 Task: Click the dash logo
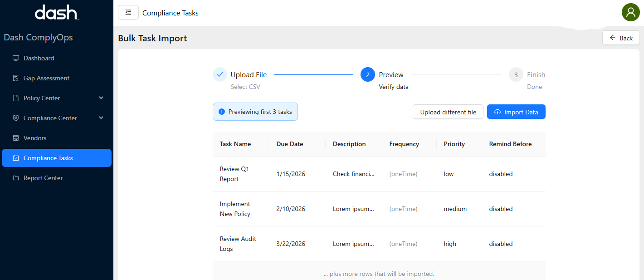click(57, 12)
